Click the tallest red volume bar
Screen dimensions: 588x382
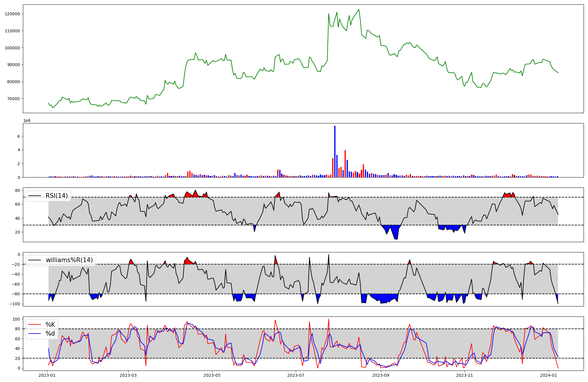point(345,164)
